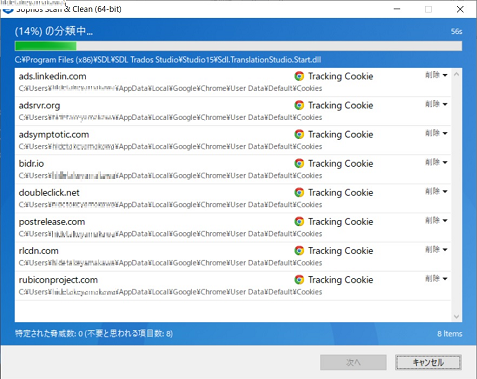Click Tracking Cookie label for postrelease.com

tap(340, 222)
